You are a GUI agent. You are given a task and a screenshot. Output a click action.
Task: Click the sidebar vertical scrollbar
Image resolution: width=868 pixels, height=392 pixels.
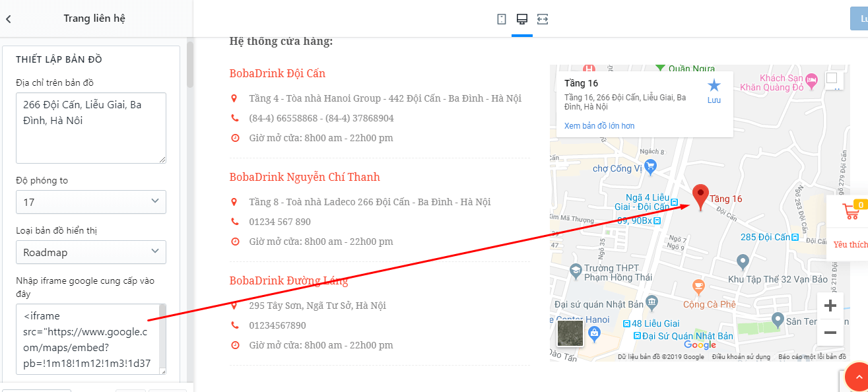point(190,65)
